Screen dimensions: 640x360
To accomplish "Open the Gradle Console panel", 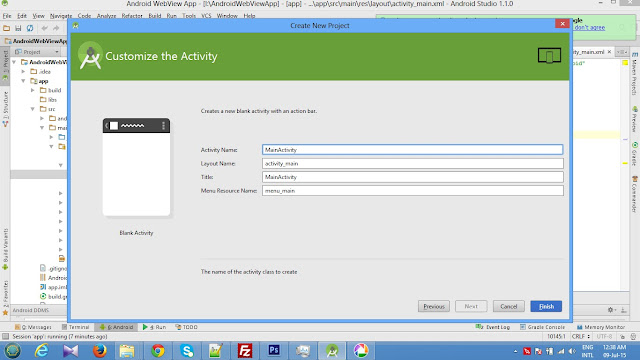I will click(x=542, y=327).
